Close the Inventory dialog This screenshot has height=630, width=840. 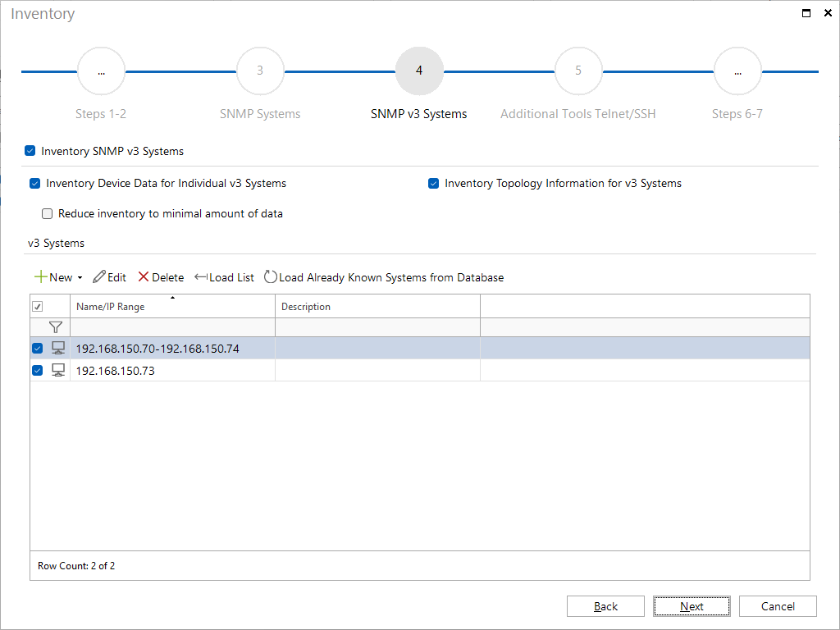click(x=828, y=13)
